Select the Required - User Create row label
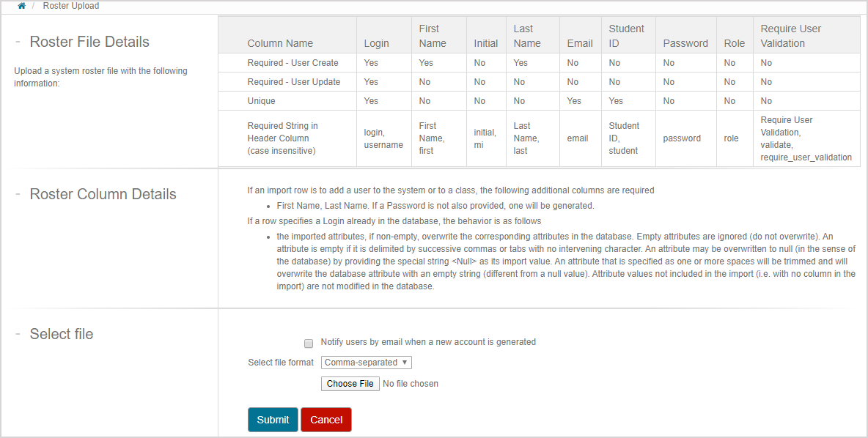Screen dimensions: 868x438 point(293,63)
